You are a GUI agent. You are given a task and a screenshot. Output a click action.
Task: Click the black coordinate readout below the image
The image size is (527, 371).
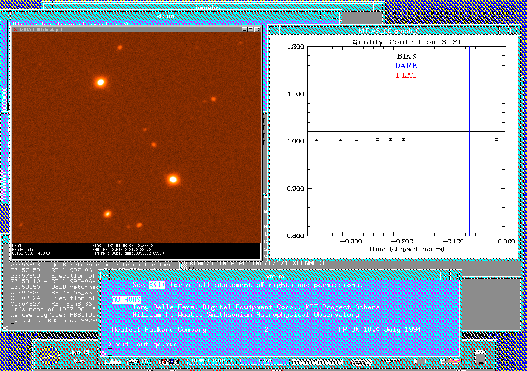136,251
